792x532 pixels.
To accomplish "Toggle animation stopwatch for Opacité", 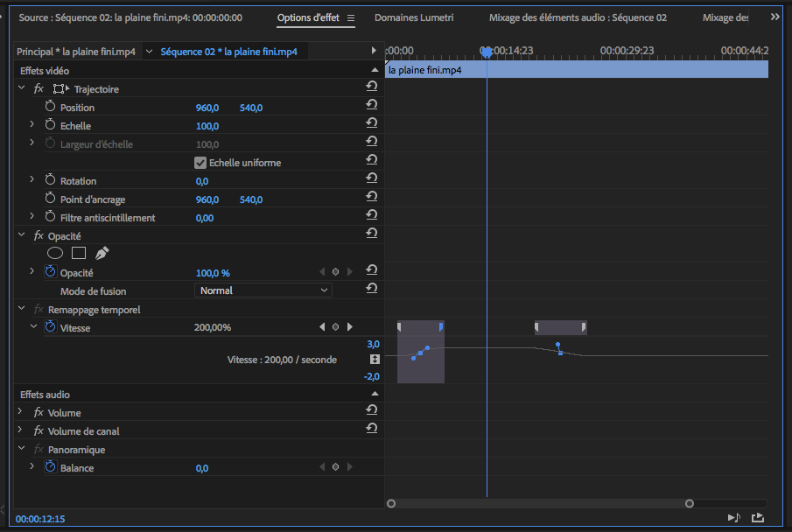I will 50,271.
